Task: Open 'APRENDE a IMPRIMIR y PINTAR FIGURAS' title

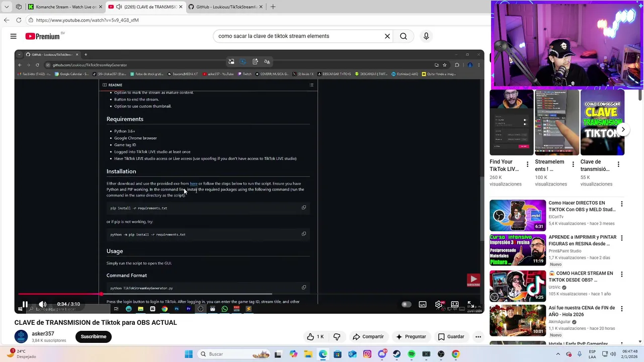Action: (x=582, y=240)
